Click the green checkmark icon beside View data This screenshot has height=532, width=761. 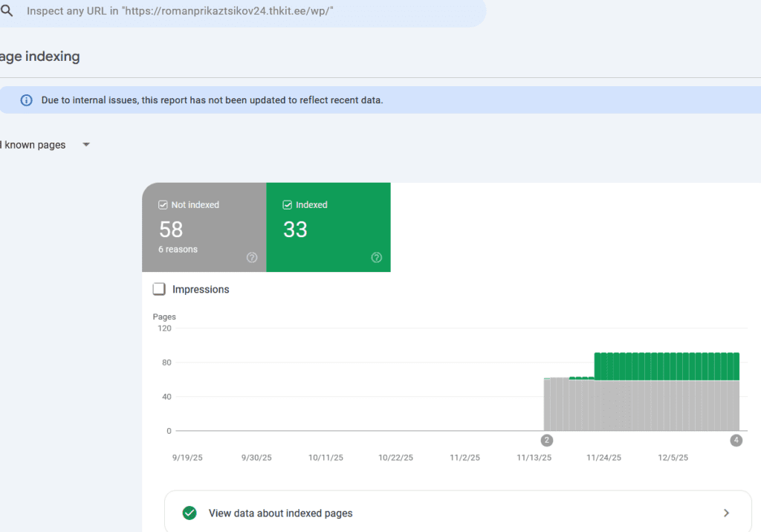190,513
